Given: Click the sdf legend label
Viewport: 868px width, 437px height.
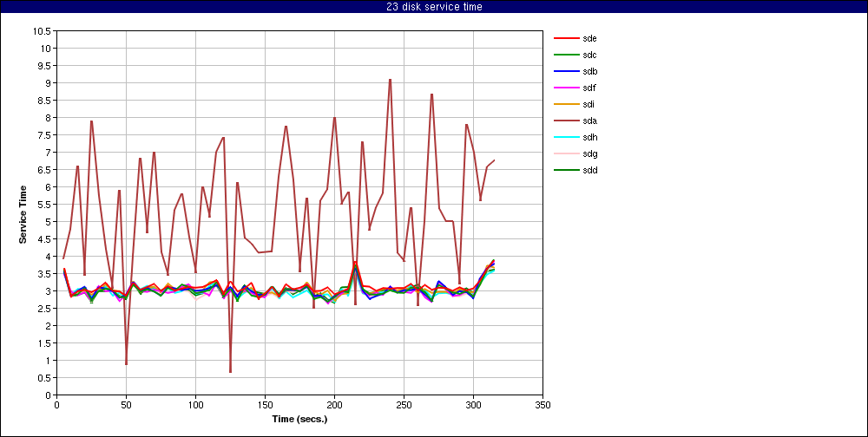Looking at the screenshot, I should point(589,88).
